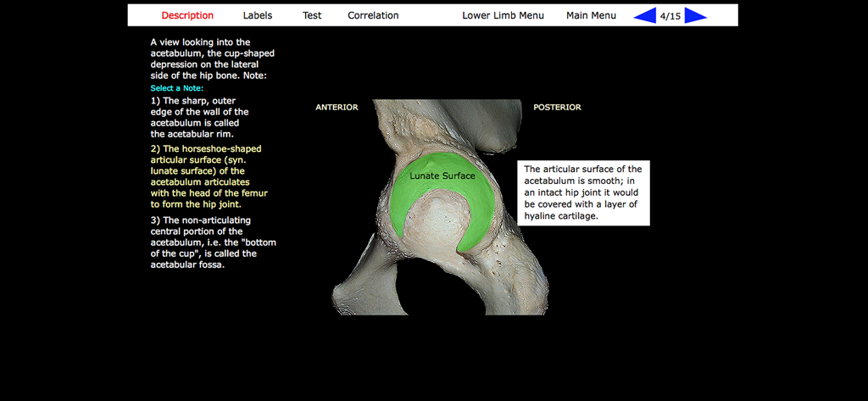Switch to the Labels tab
This screenshot has width=868, height=401.
[258, 15]
